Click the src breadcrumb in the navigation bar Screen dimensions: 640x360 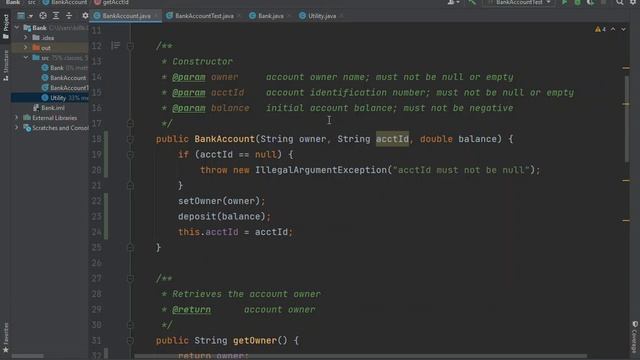(31, 2)
